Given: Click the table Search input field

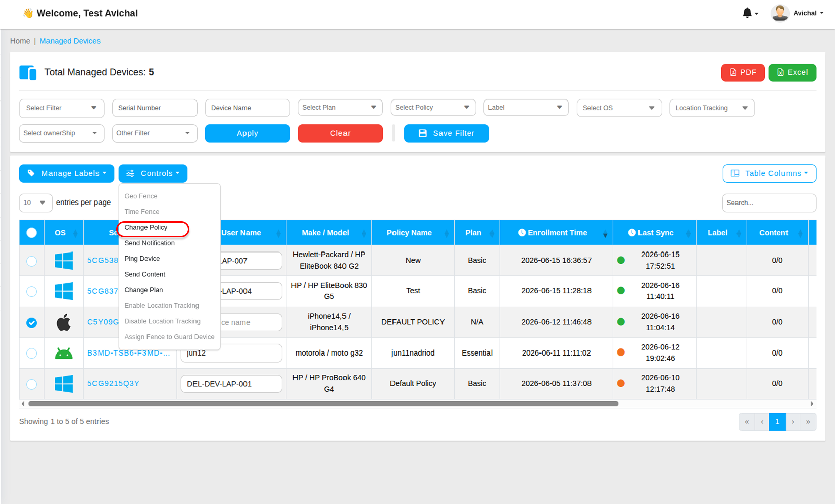Looking at the screenshot, I should 769,203.
